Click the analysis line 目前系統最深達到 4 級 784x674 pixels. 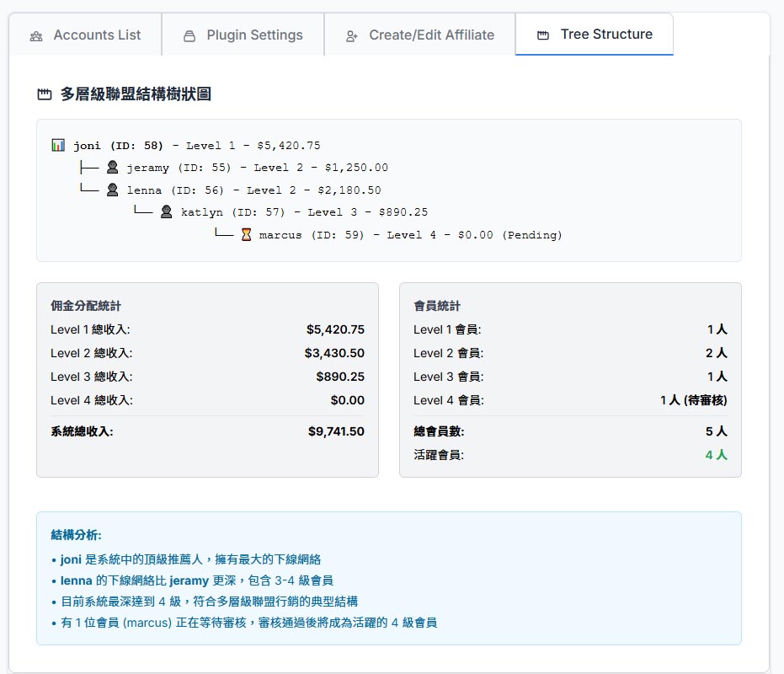click(x=205, y=602)
